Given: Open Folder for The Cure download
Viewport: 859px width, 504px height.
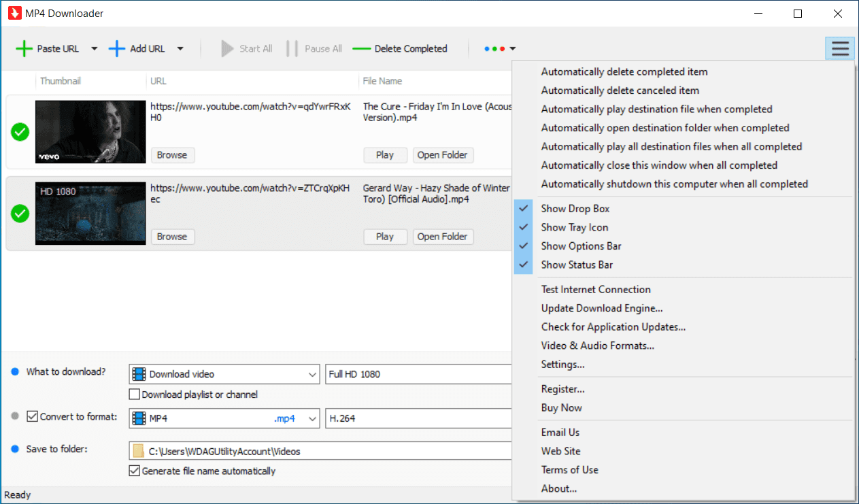Looking at the screenshot, I should (x=443, y=155).
